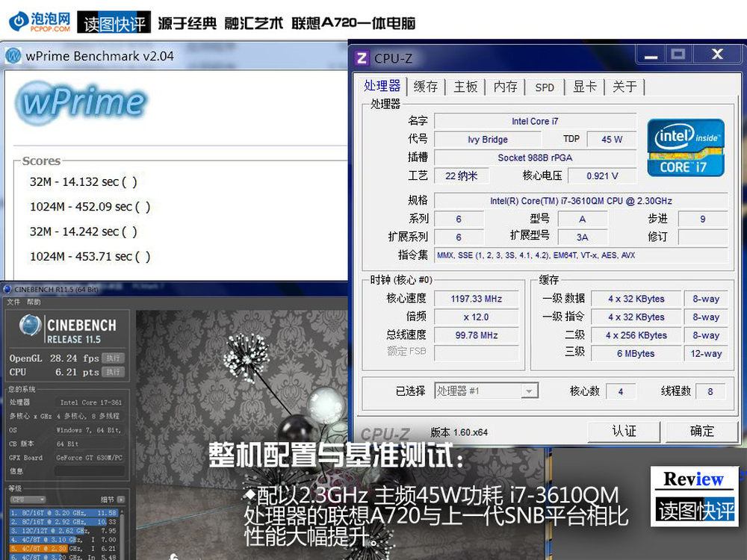Click the 认证 button in CPU-Z
The height and width of the screenshot is (560, 747).
pos(624,432)
